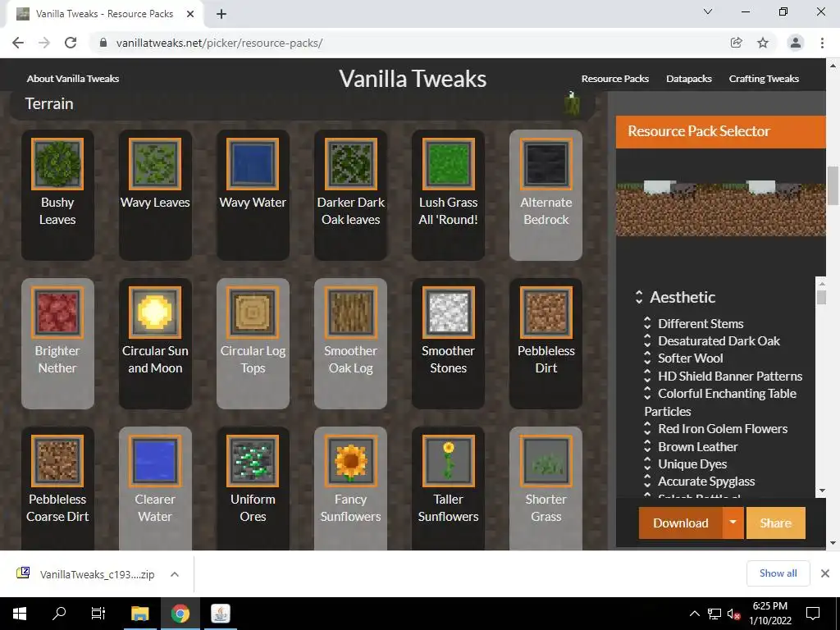The height and width of the screenshot is (630, 840).
Task: Click reorder arrows beside Different Stems
Action: [x=647, y=323]
